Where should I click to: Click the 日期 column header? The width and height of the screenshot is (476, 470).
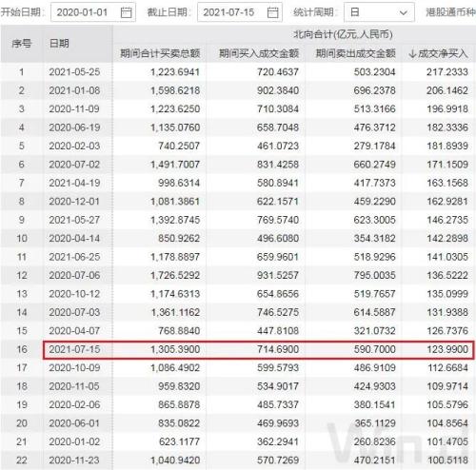(x=59, y=44)
